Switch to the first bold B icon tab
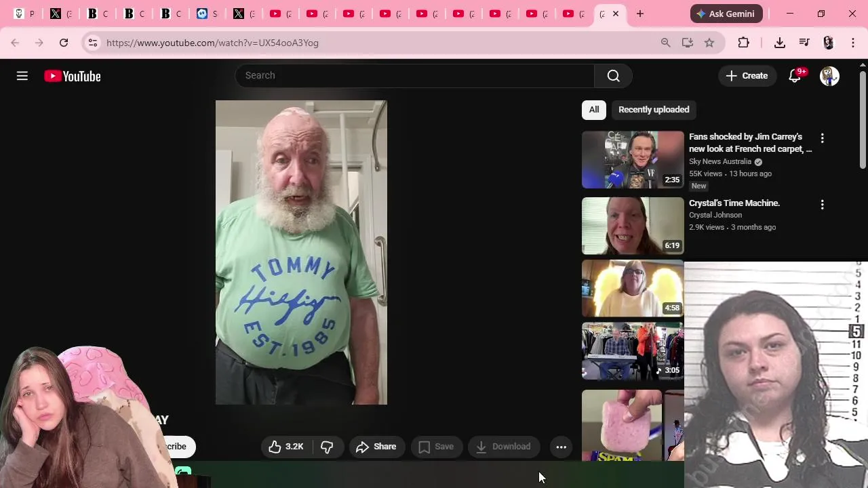868x488 pixels. click(x=98, y=14)
